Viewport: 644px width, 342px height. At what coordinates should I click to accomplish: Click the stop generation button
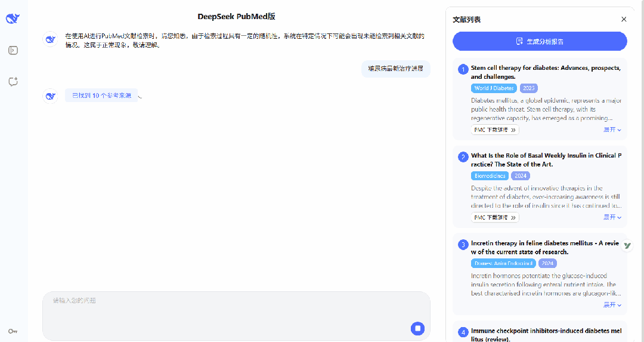pyautogui.click(x=417, y=328)
